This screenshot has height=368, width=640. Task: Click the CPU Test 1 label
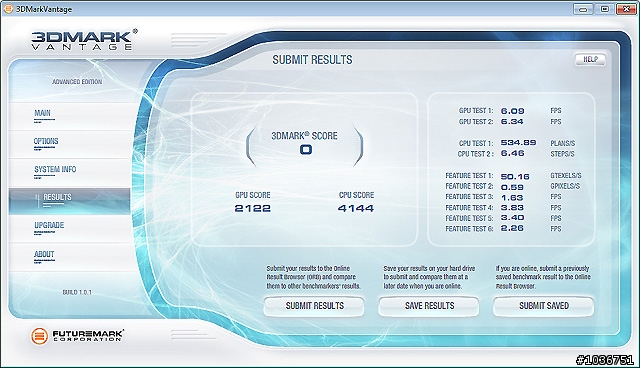476,143
